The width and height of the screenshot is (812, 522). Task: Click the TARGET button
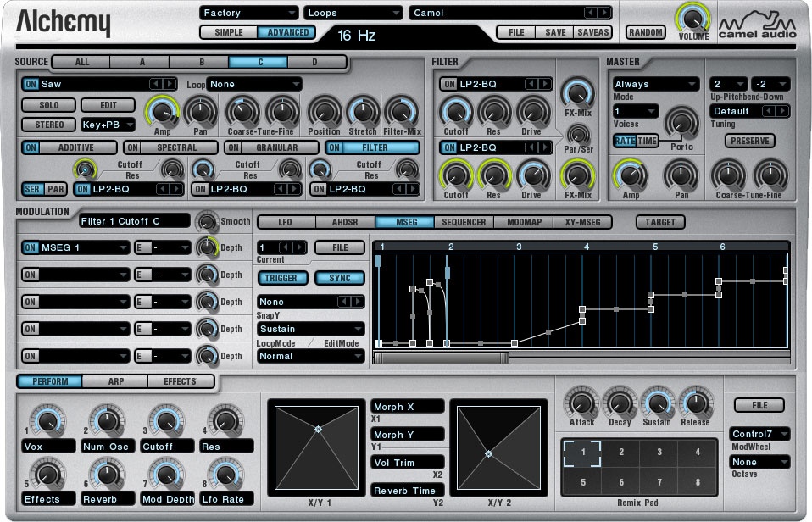tap(660, 222)
